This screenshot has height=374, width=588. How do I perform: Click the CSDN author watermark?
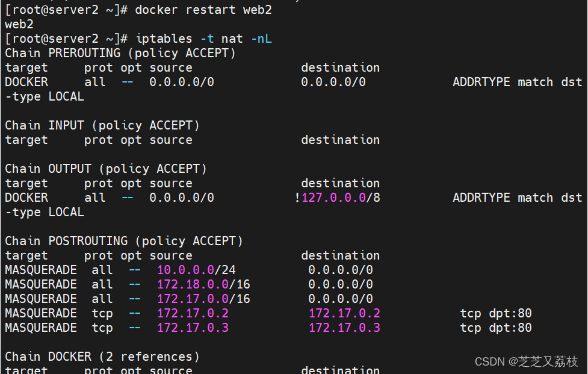click(526, 361)
